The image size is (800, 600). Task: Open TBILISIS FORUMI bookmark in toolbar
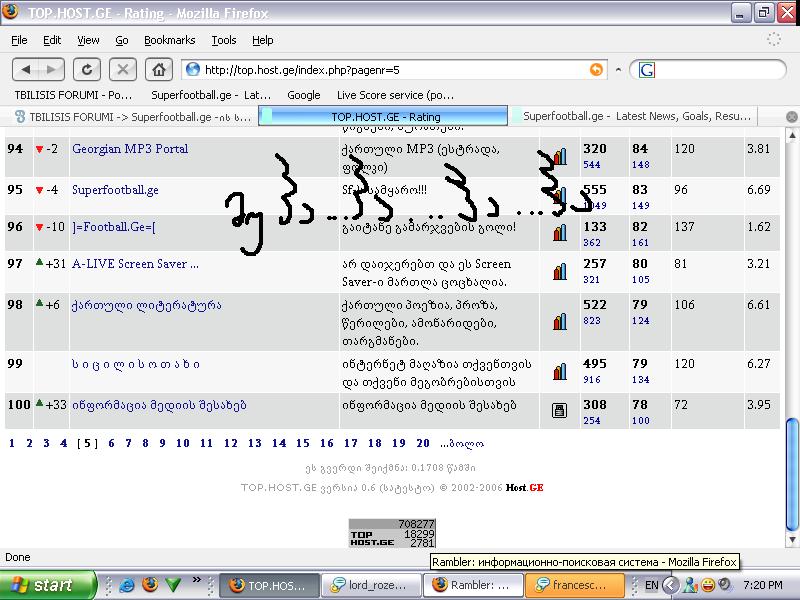tap(73, 95)
